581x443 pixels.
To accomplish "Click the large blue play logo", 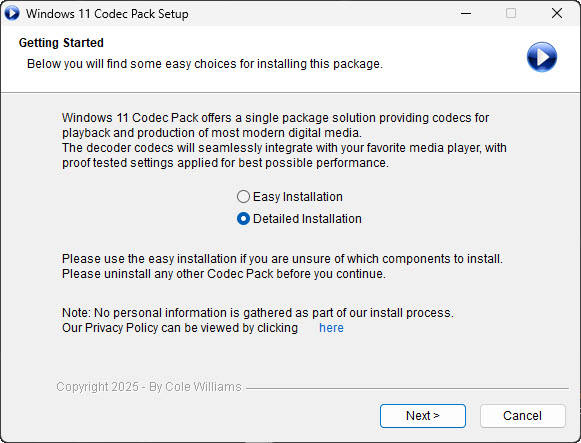I will (542, 57).
